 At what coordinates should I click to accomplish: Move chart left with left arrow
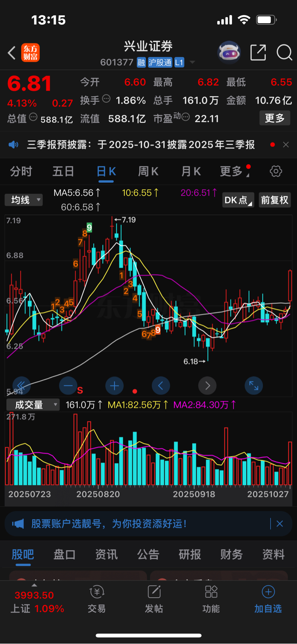[161, 385]
